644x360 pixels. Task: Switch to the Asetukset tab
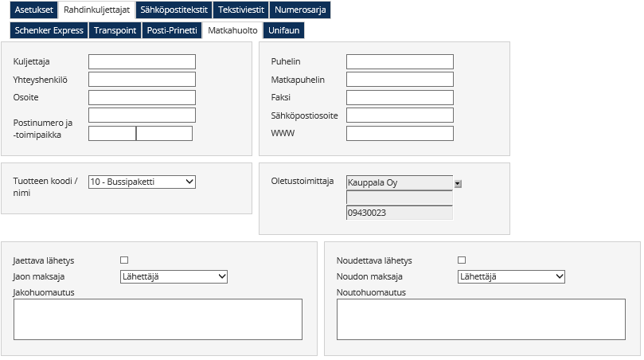click(33, 10)
